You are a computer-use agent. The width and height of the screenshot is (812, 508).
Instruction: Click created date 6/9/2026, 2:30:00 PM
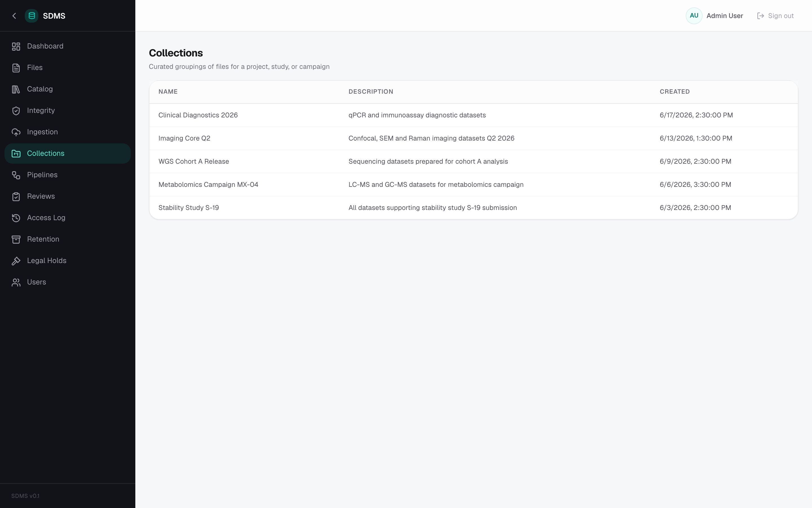tap(695, 162)
